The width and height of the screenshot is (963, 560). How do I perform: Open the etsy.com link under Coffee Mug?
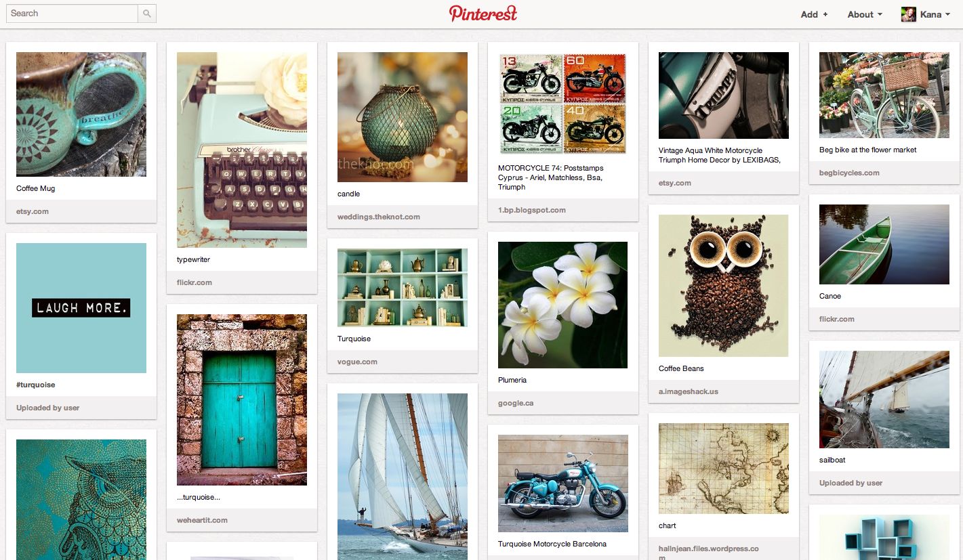pos(33,211)
